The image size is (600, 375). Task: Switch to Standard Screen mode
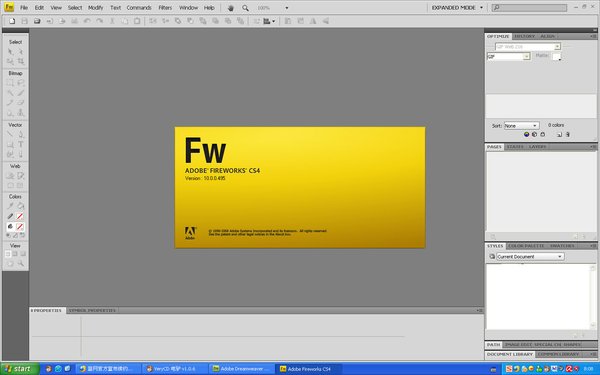coord(8,254)
